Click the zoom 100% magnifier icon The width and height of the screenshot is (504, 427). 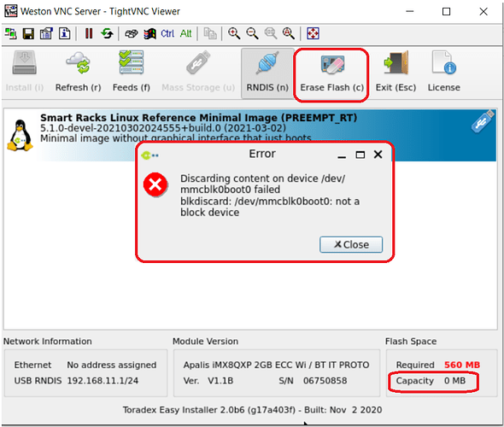271,33
